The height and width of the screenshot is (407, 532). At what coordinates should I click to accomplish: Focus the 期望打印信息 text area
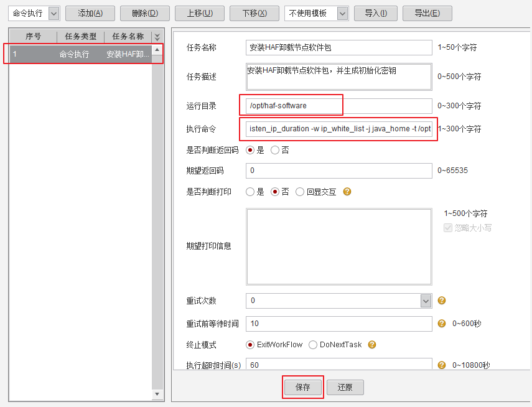339,247
